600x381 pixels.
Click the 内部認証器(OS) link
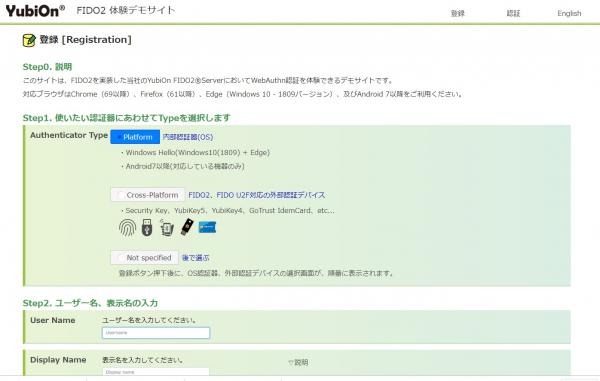point(188,137)
